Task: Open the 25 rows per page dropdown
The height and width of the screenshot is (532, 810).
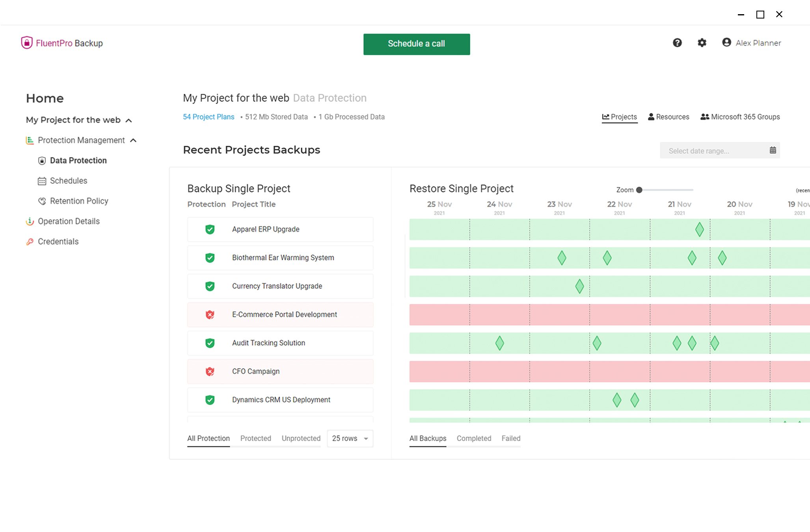Action: coord(350,438)
